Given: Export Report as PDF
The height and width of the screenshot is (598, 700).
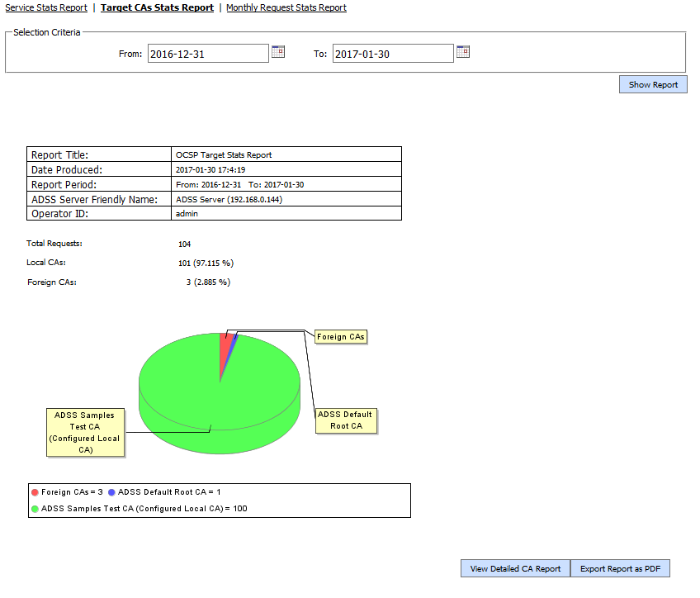Looking at the screenshot, I should (620, 568).
